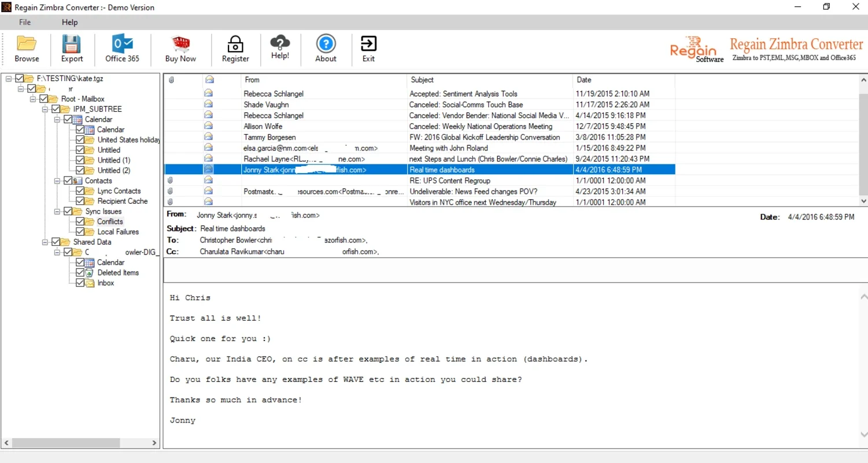Open the Office 365 export tool
868x463 pixels.
[122, 49]
